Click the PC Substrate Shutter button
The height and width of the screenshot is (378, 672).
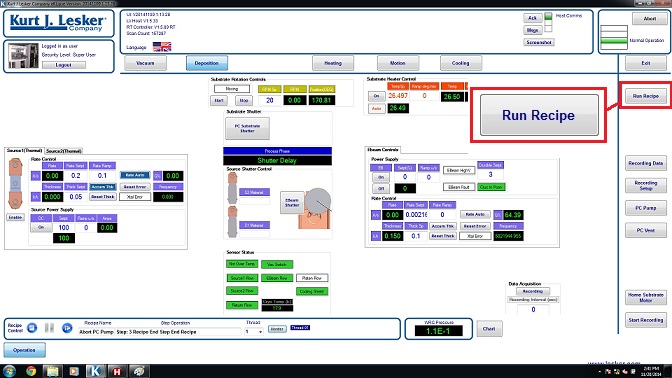247,128
